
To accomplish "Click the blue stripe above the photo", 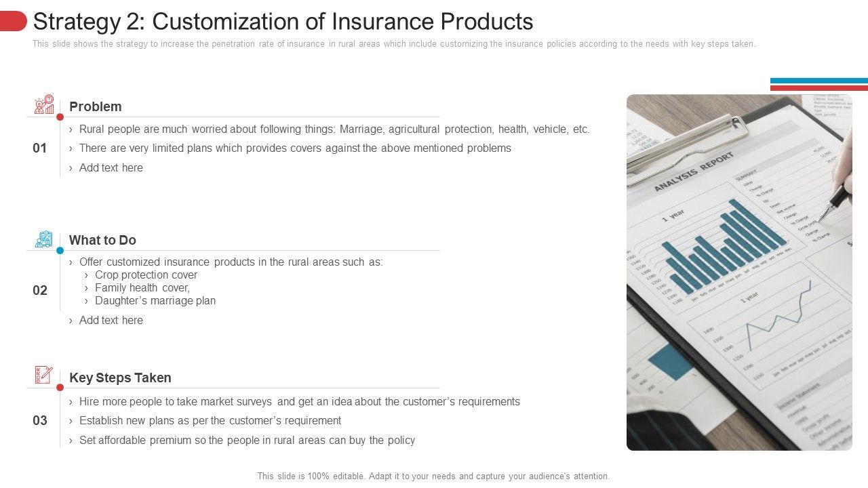I will 818,81.
